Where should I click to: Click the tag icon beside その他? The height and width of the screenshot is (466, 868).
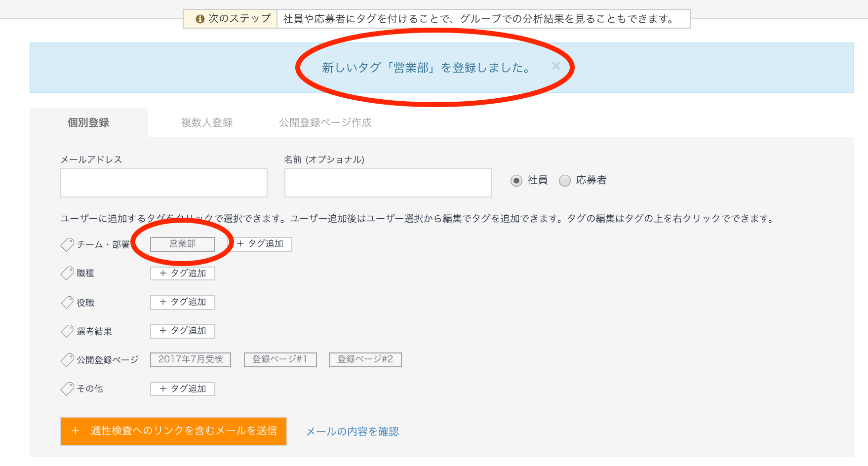[67, 389]
